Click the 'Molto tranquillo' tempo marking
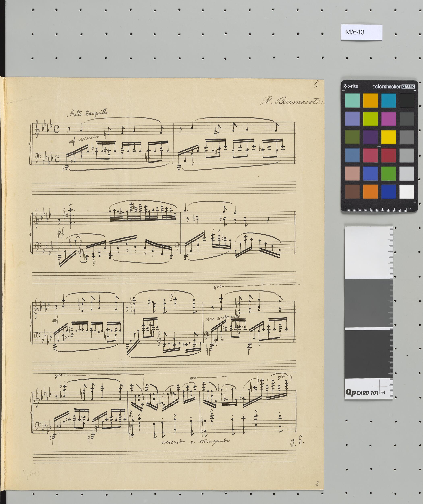This screenshot has height=504, width=423. [88, 113]
